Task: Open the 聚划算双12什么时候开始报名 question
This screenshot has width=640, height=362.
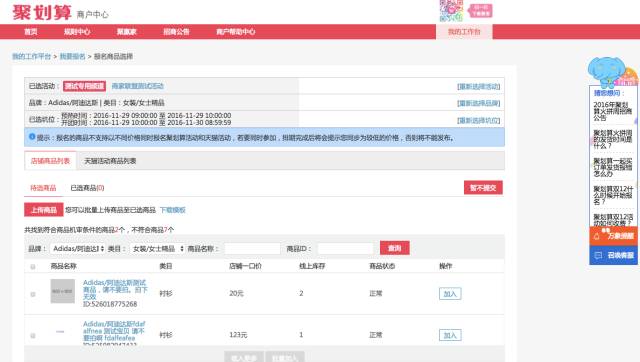Action: (612, 195)
